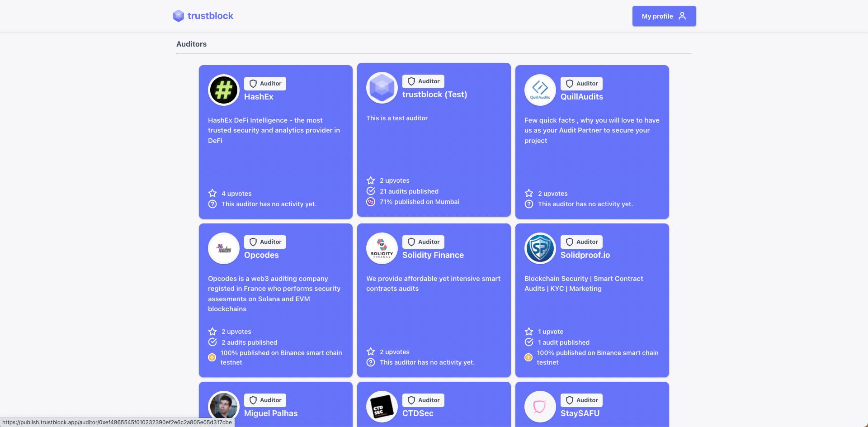Click Auditor badge on CTDSec card
Screen dimensions: 868x427
click(423, 400)
